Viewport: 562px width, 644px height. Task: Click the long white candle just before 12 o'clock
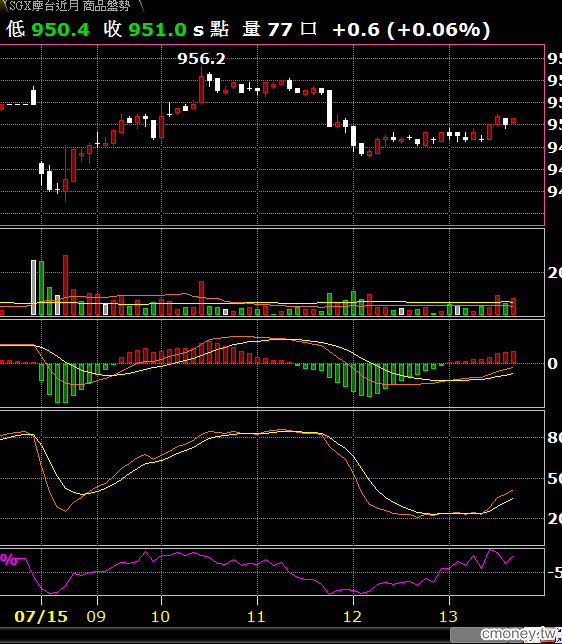329,108
